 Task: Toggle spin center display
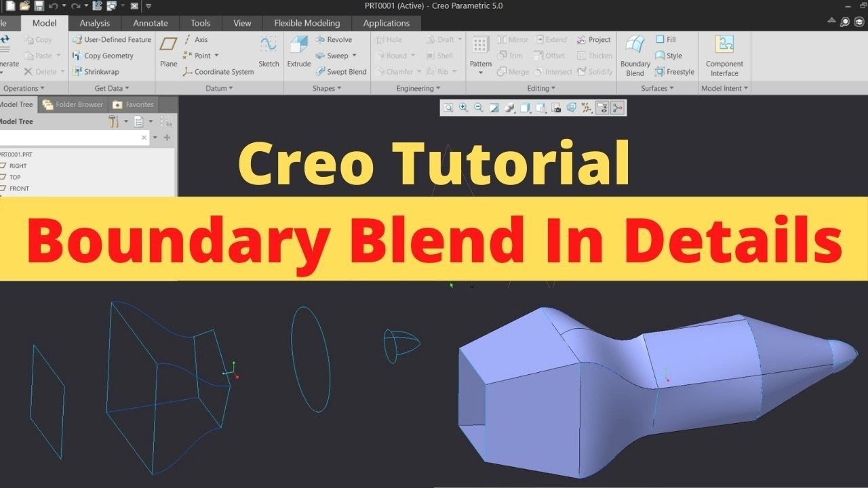pos(617,108)
